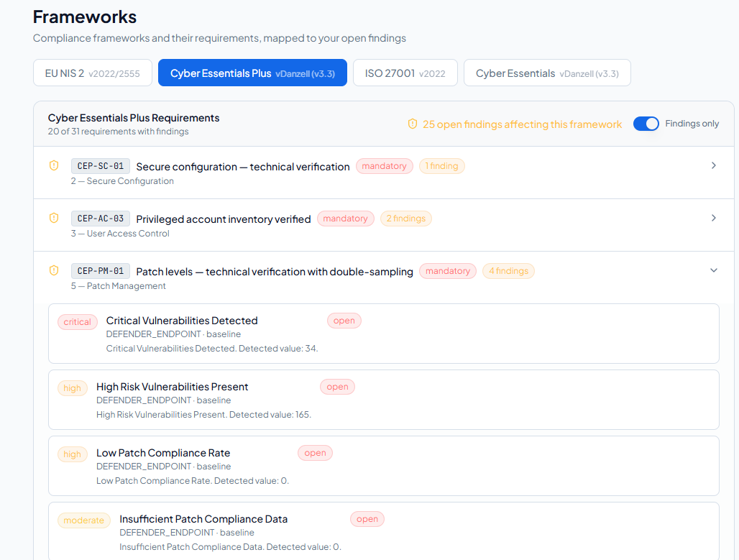Expand the Privileged account inventory chevron
Image resolution: width=739 pixels, height=560 pixels.
[x=714, y=218]
